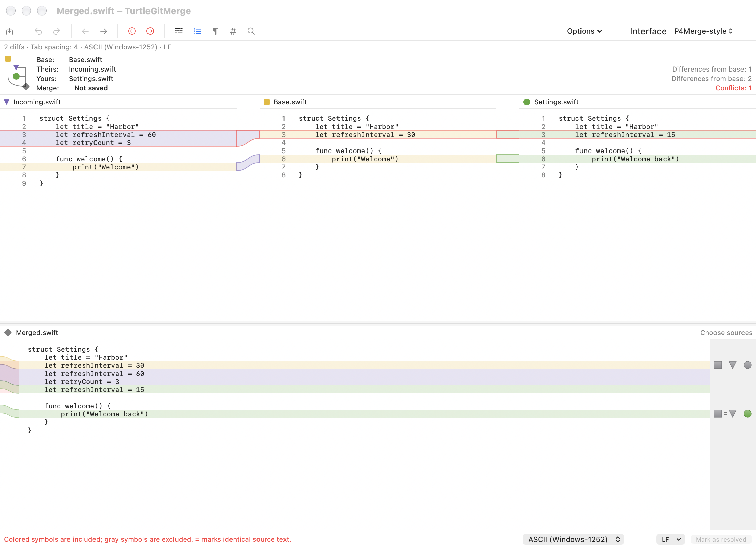Click the 2 diffs status text
This screenshot has width=756, height=548.
point(14,47)
